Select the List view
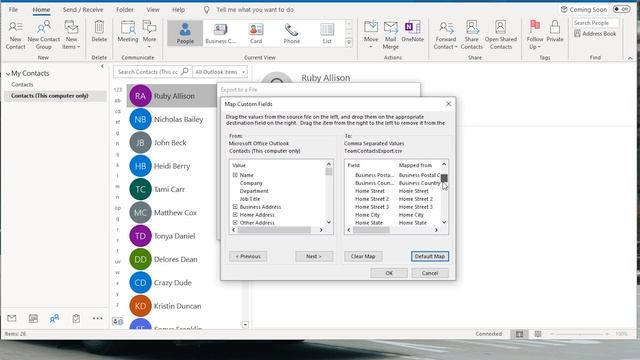The width and height of the screenshot is (640, 360). [327, 33]
